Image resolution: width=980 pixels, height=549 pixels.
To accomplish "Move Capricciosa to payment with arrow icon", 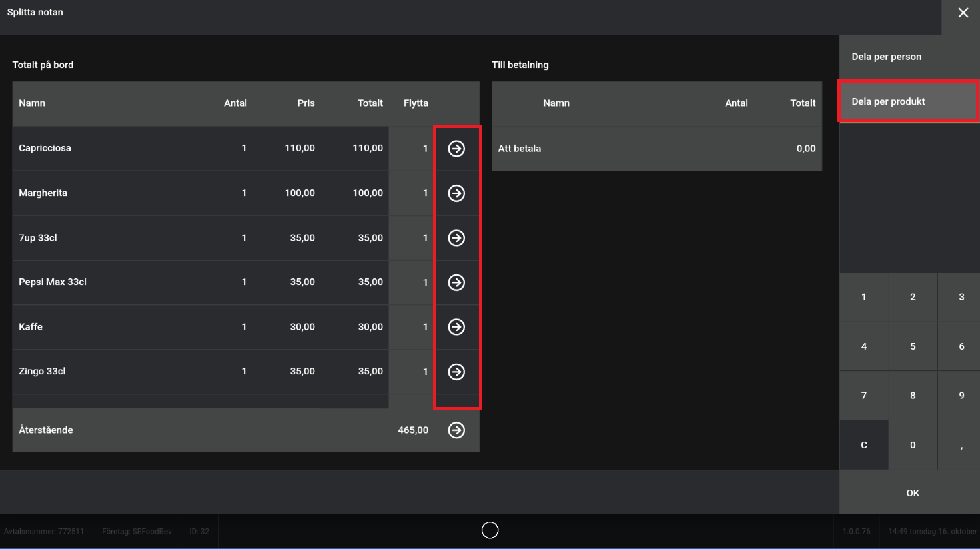I will pyautogui.click(x=456, y=149).
